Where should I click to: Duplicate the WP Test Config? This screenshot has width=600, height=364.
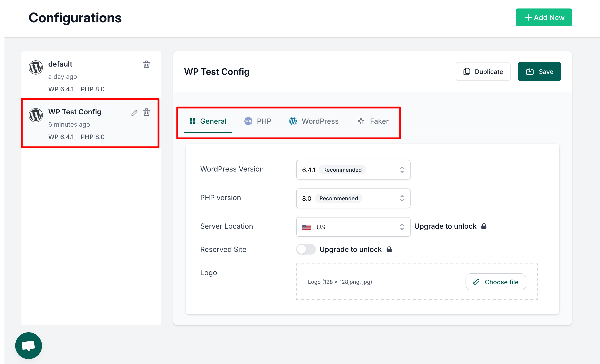pyautogui.click(x=483, y=71)
